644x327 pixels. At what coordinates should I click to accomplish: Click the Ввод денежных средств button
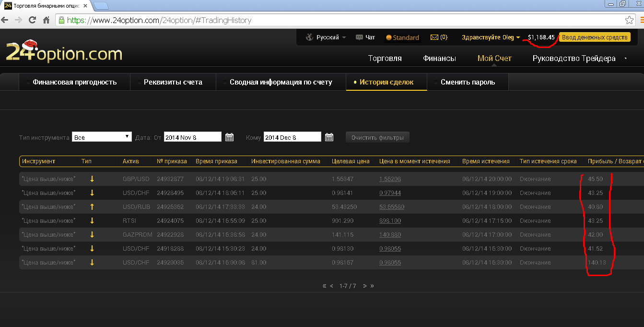[x=595, y=37]
